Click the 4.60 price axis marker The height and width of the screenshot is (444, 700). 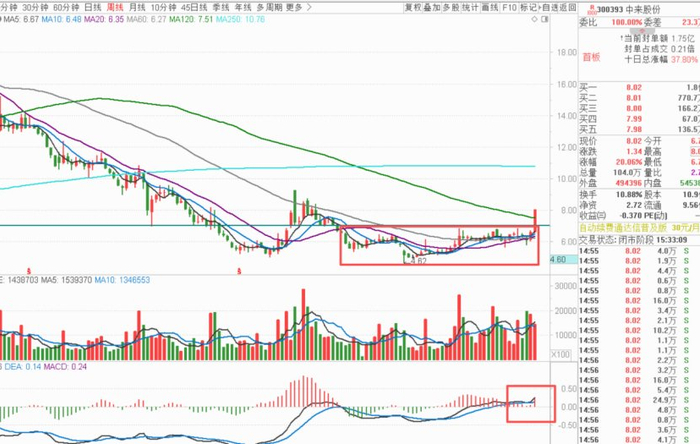(x=564, y=259)
